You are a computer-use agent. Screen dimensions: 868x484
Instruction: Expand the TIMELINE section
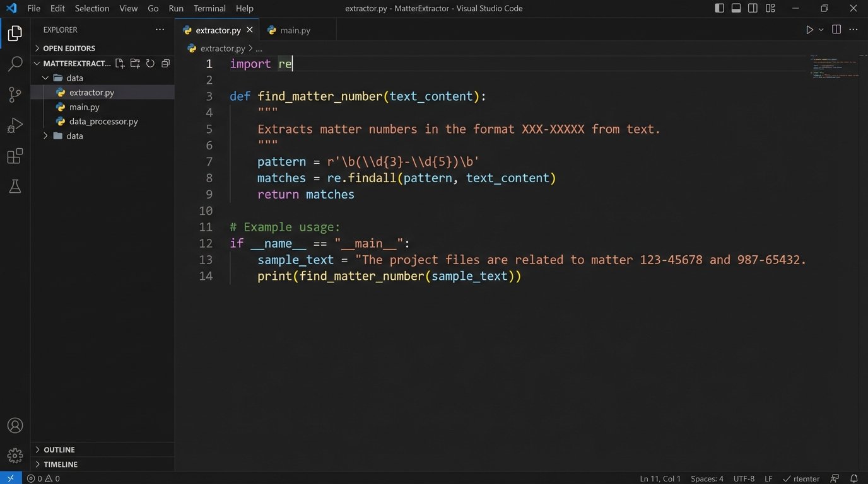60,464
